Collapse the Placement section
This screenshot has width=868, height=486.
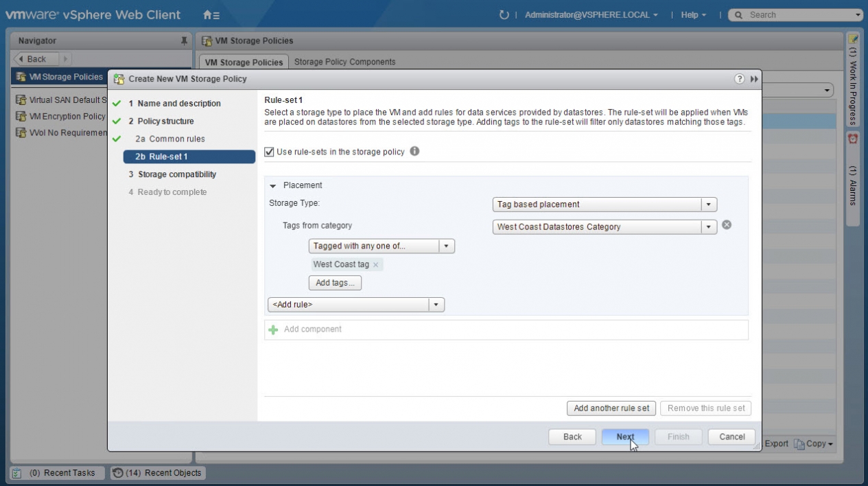(273, 185)
